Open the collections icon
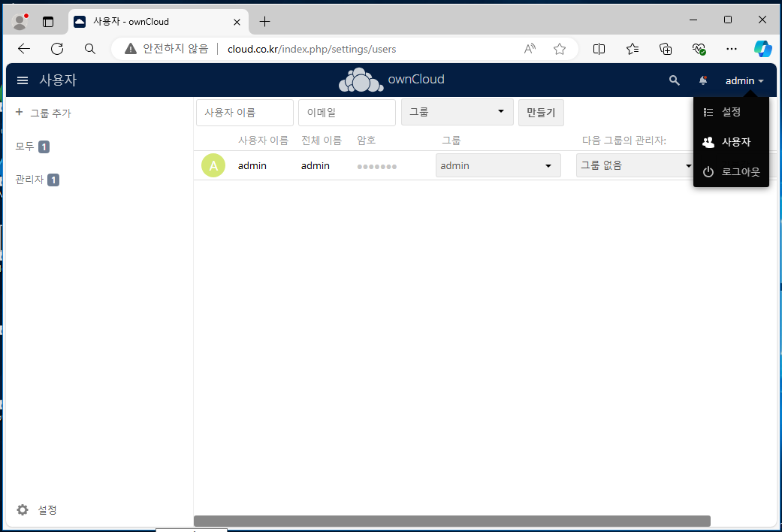Image resolution: width=782 pixels, height=532 pixels. coord(666,48)
